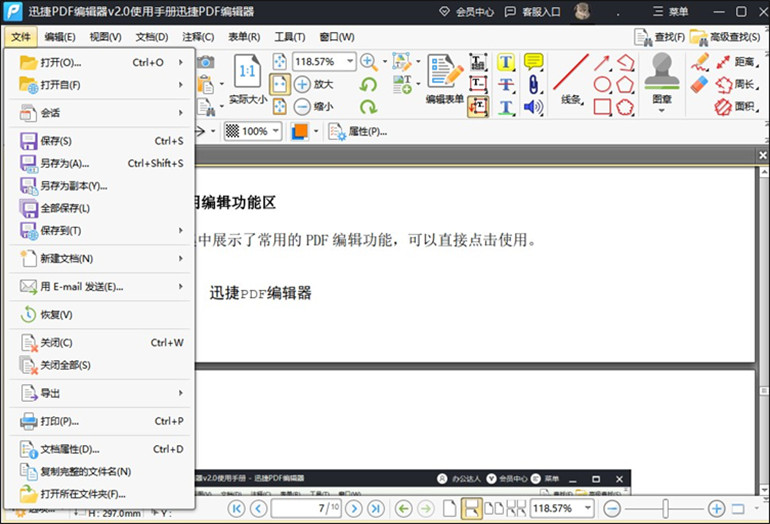Open the Edit (编辑) menu
The width and height of the screenshot is (770, 524).
60,37
